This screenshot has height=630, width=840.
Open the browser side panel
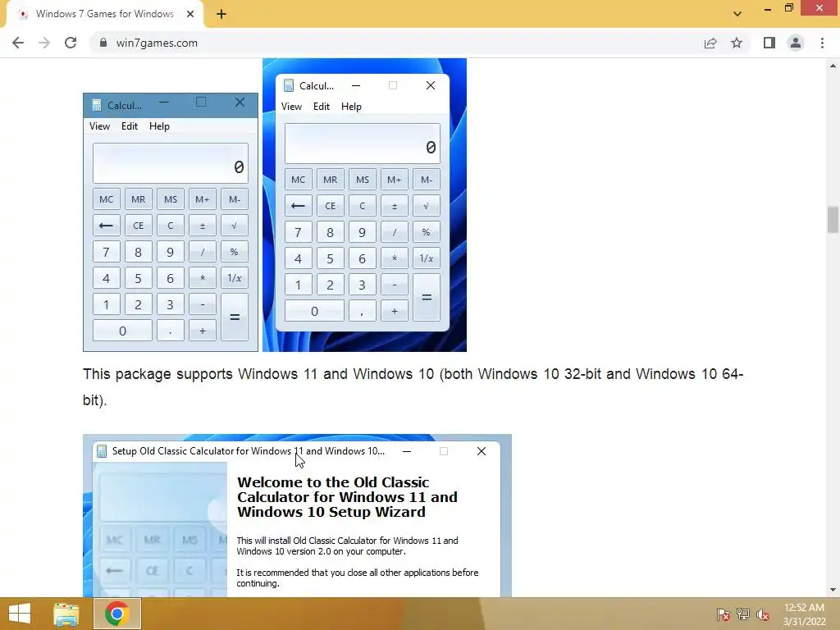tap(769, 43)
